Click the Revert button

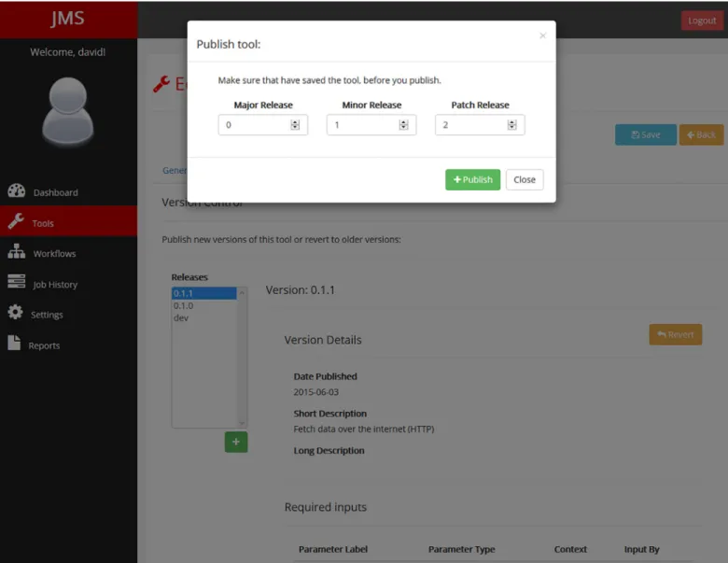coord(676,334)
